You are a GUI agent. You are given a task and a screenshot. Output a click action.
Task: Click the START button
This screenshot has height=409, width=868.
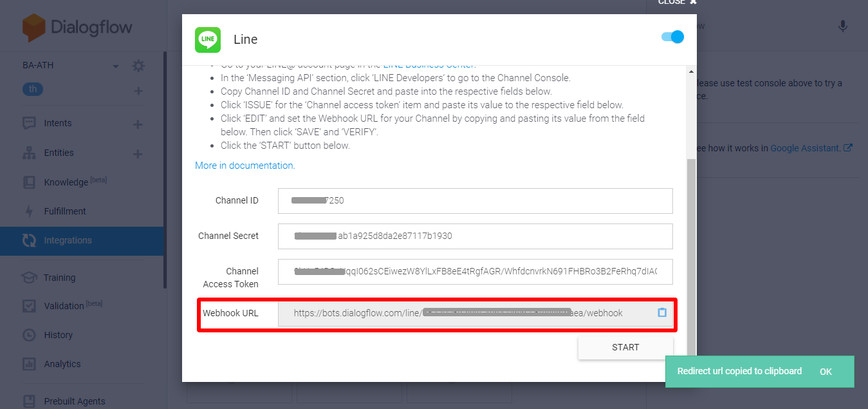point(625,347)
